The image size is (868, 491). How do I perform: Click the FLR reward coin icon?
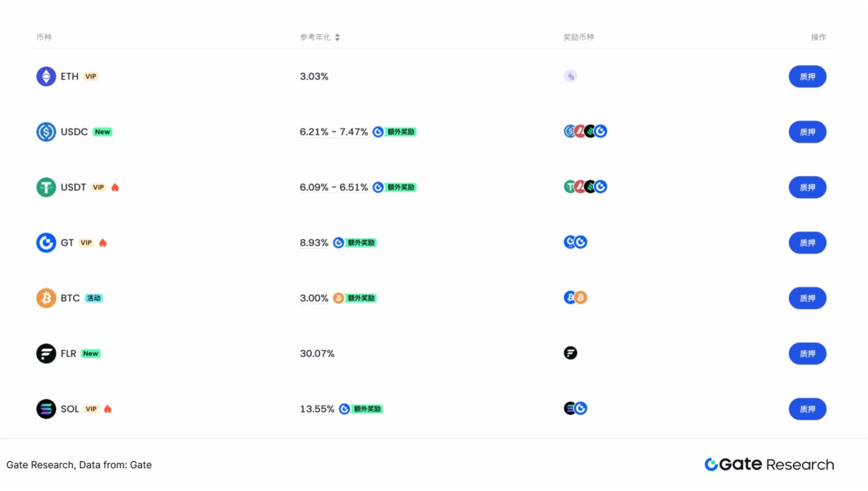tap(570, 353)
